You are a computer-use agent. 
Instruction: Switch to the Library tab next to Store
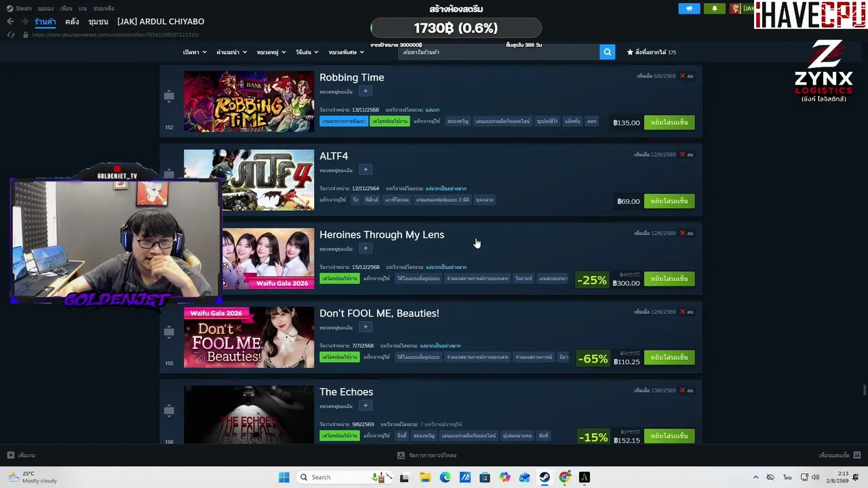[72, 22]
